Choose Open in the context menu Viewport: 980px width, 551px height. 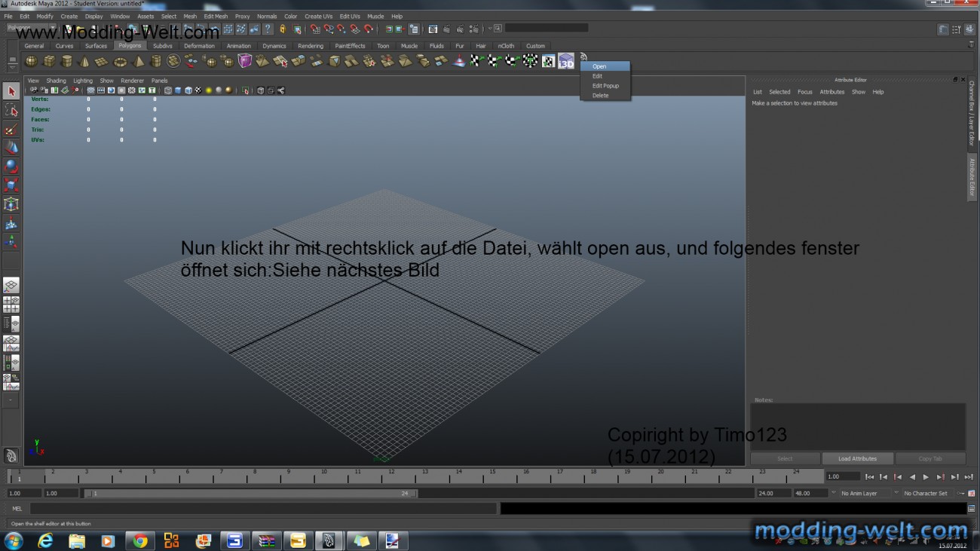(x=605, y=66)
